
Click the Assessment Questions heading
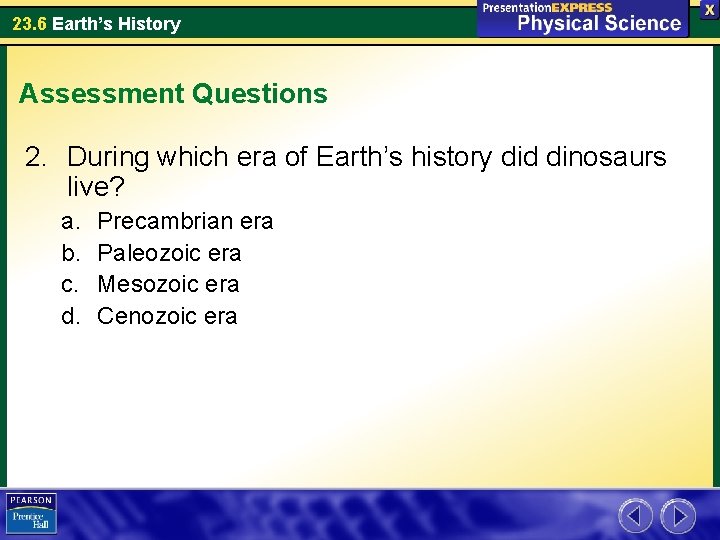coord(173,94)
